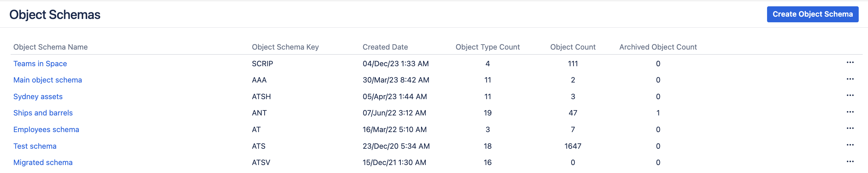The width and height of the screenshot is (868, 173).
Task: Open the Main object schema link
Action: point(47,80)
